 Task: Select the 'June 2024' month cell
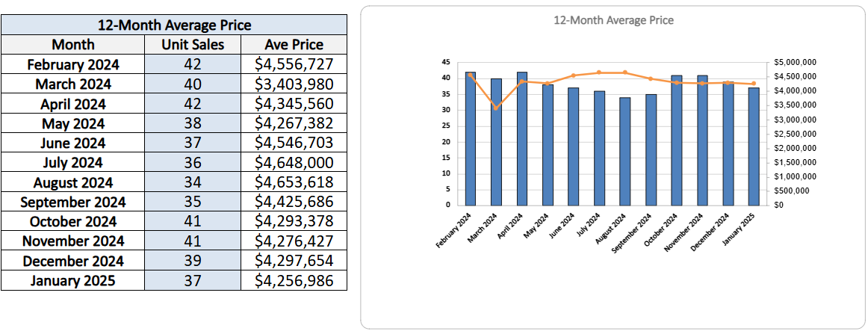[x=73, y=143]
